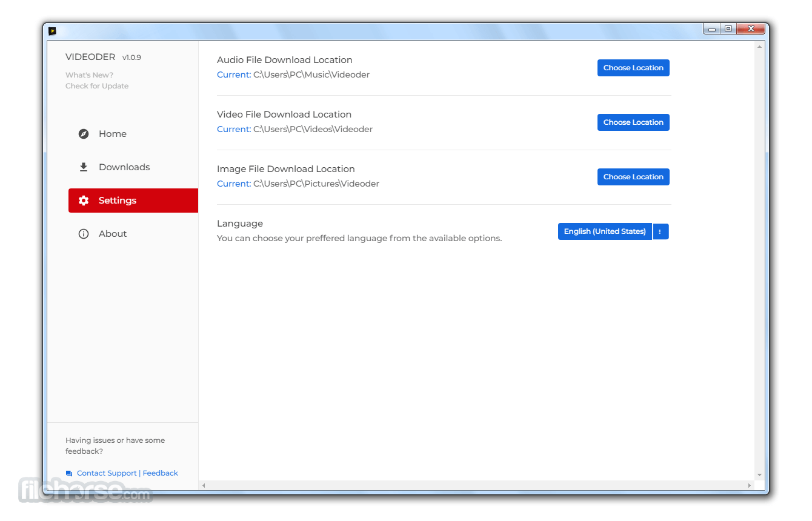Click the Audio File Download Location heading
The width and height of the screenshot is (812, 521).
285,60
